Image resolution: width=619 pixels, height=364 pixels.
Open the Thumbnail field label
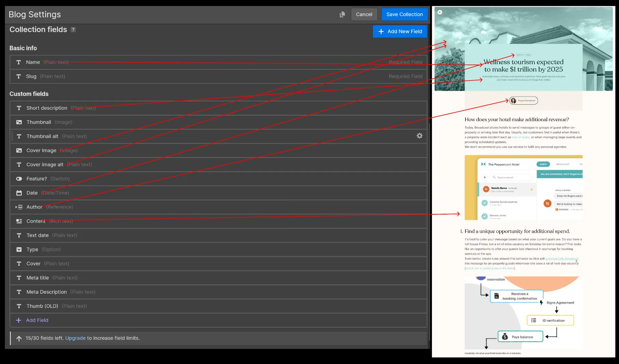coord(39,122)
